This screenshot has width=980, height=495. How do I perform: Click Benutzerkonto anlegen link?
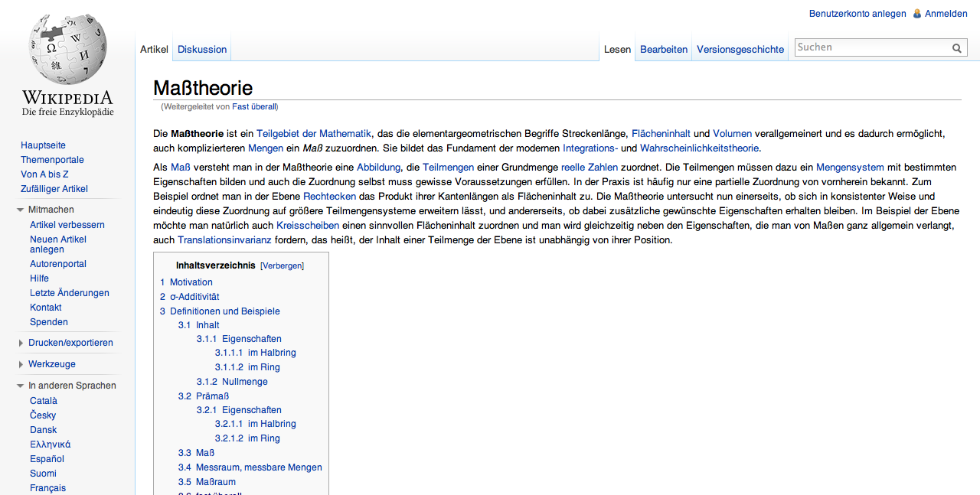click(x=857, y=14)
